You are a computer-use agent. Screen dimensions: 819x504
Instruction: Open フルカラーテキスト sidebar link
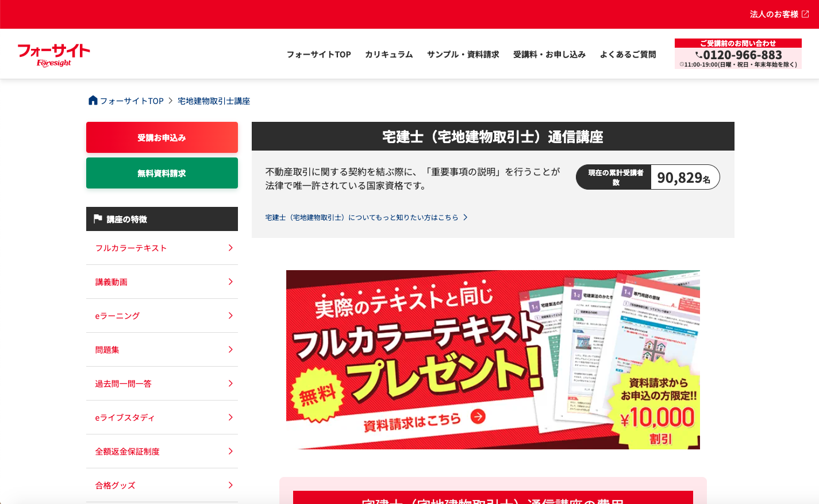[x=162, y=248]
